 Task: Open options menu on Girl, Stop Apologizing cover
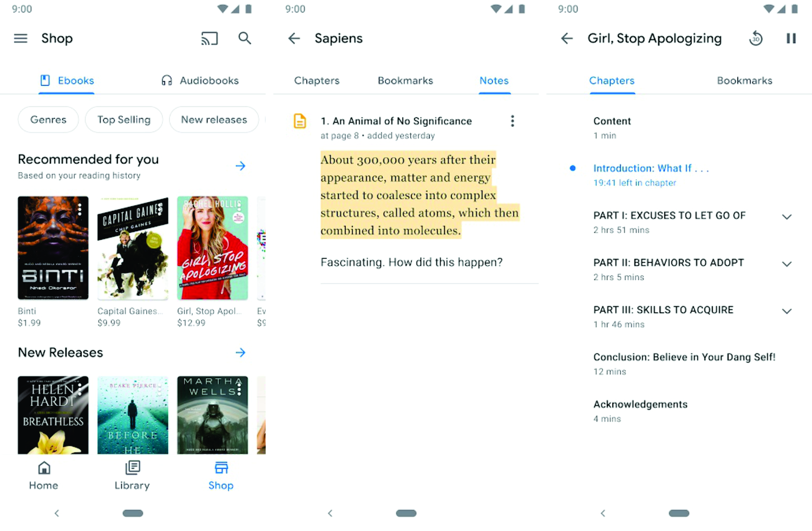tap(239, 209)
